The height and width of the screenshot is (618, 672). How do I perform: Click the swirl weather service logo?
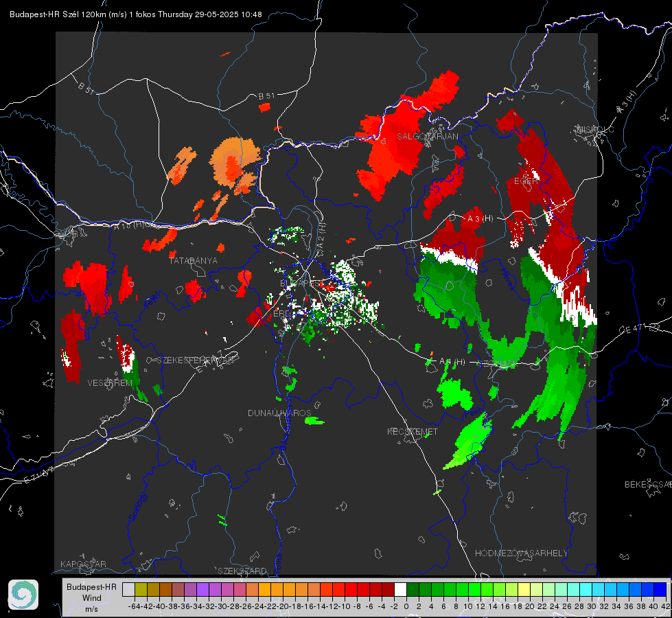click(x=23, y=595)
